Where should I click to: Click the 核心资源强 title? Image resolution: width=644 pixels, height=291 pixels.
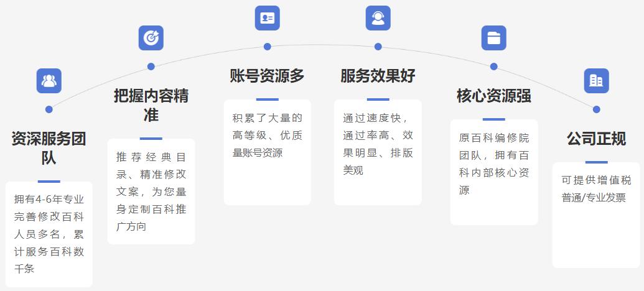(493, 96)
